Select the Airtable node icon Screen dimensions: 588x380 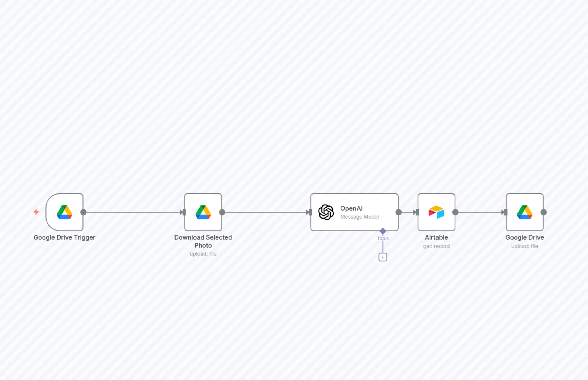[436, 212]
